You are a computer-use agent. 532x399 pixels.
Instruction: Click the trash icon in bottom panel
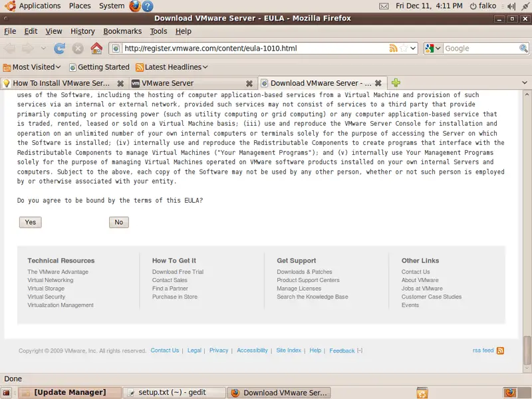click(x=422, y=392)
